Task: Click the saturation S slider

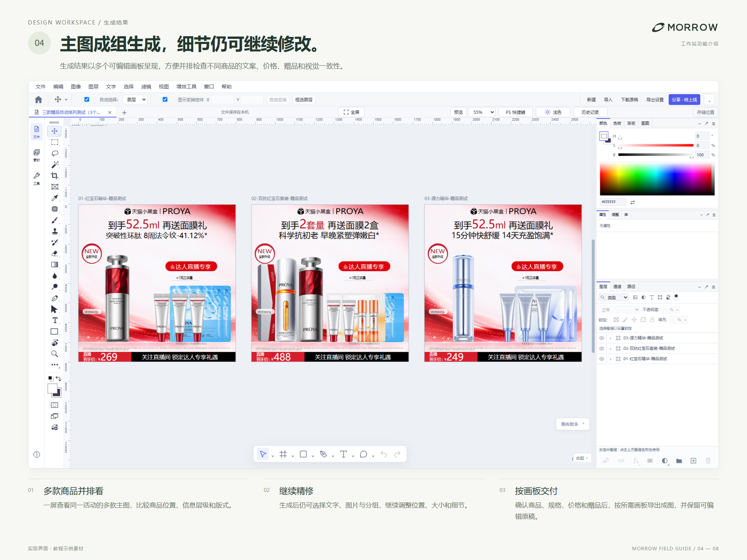Action: click(656, 145)
